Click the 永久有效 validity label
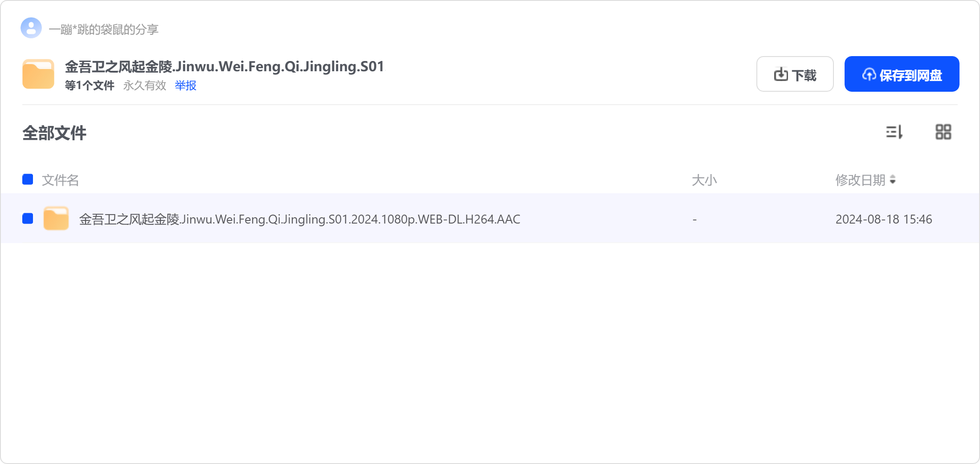Screen dimensions: 980x464 145,85
